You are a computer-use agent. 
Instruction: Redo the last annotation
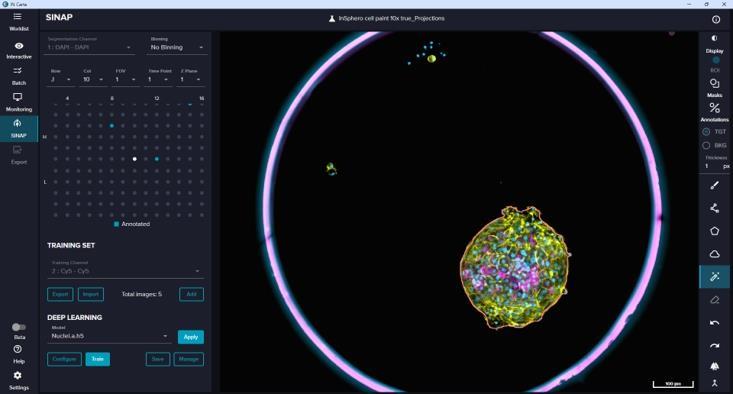(714, 346)
